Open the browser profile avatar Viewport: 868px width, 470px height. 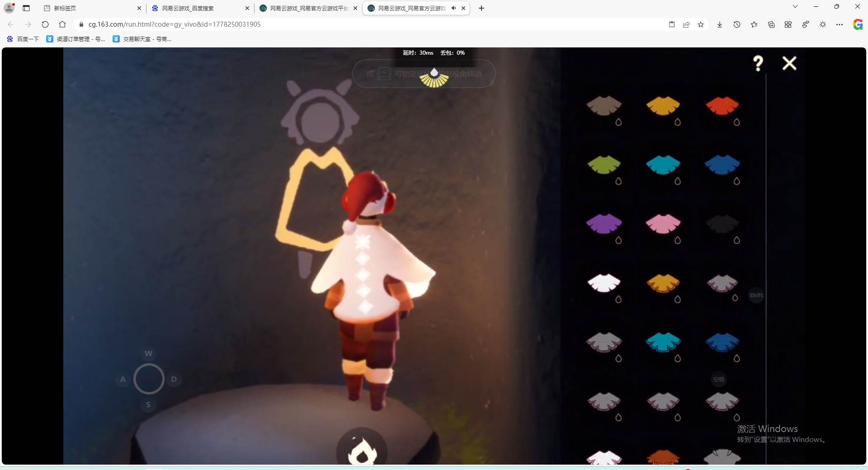click(x=9, y=8)
